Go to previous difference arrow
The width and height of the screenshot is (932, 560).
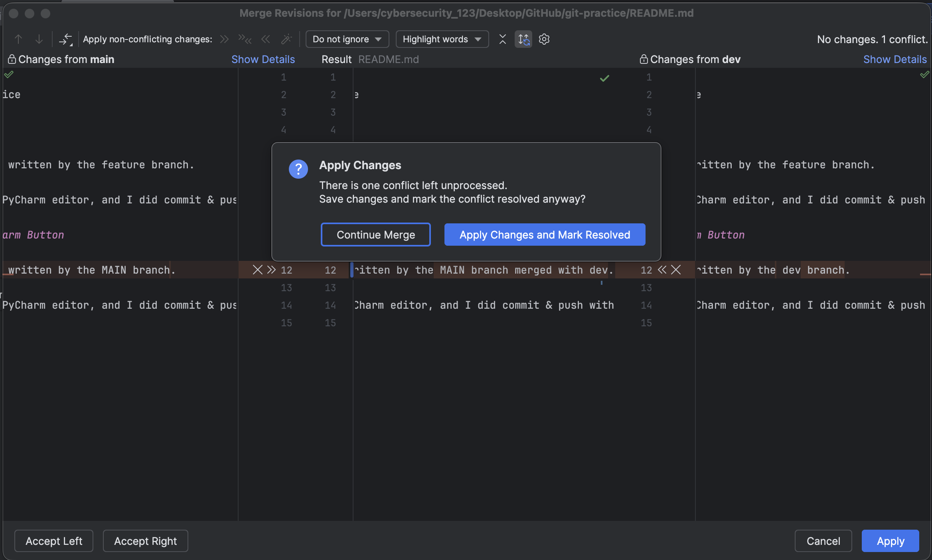[18, 39]
